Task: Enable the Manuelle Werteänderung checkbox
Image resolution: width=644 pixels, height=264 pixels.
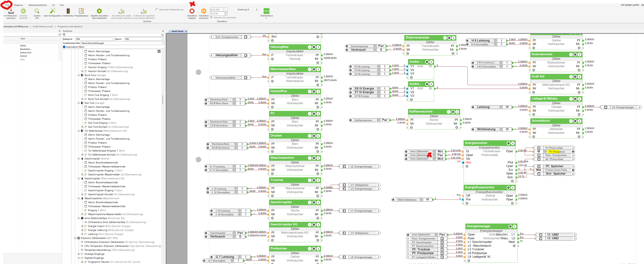Action: pyautogui.click(x=157, y=10)
